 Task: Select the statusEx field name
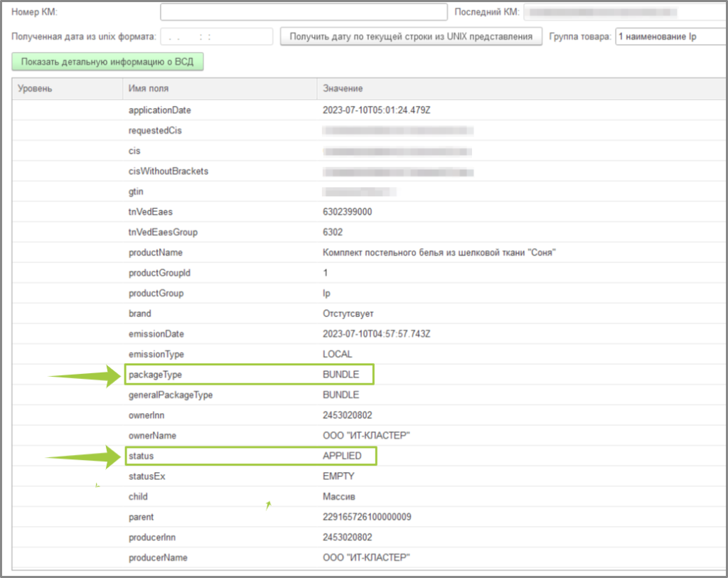[146, 476]
